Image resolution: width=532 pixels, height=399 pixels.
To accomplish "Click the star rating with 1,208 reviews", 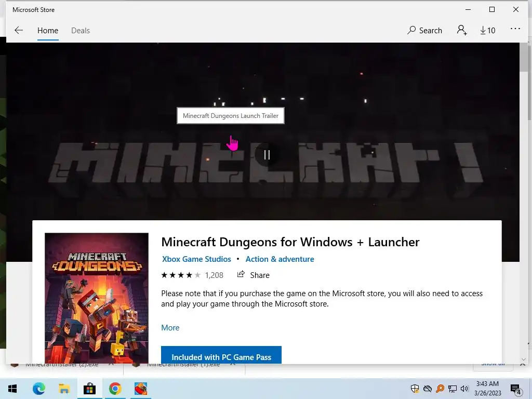I will (x=192, y=275).
